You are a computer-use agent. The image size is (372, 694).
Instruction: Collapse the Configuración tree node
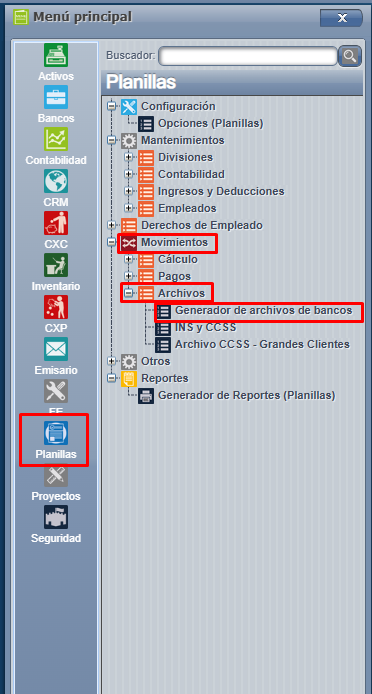(112, 106)
